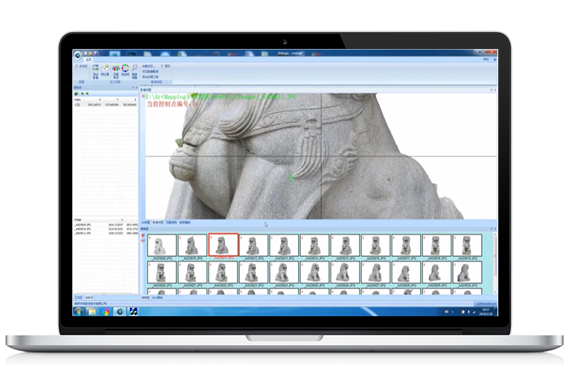Image resolution: width=569 pixels, height=392 pixels.
Task: Open the round application menu button
Action: point(78,55)
